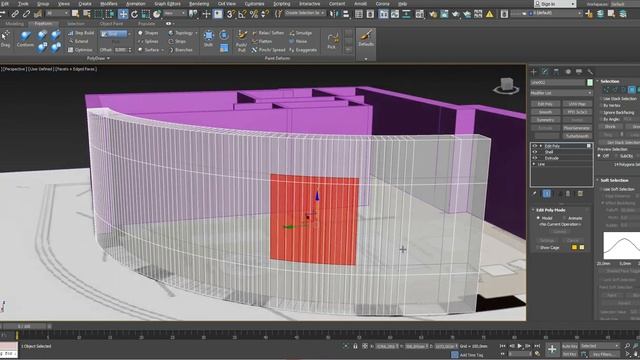Select the Animate radio button
640x360 pixels.
[x=564, y=218]
